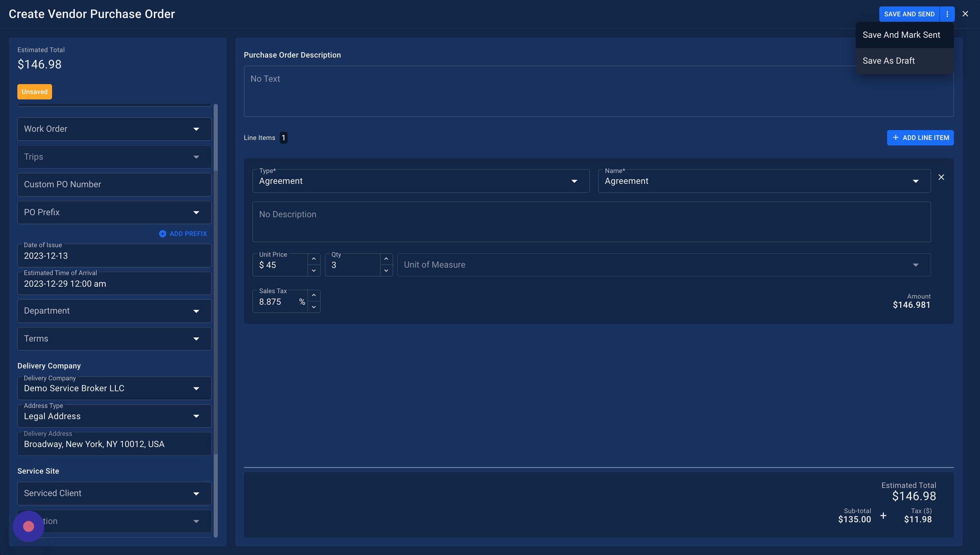Open the Unit of Measure dropdown
The height and width of the screenshot is (555, 980).
tap(664, 265)
